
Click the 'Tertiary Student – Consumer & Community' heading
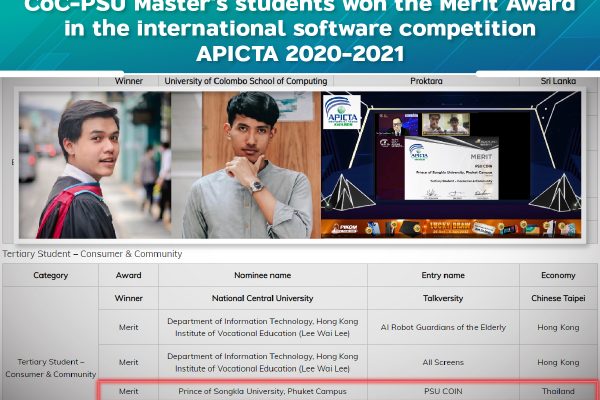92,254
